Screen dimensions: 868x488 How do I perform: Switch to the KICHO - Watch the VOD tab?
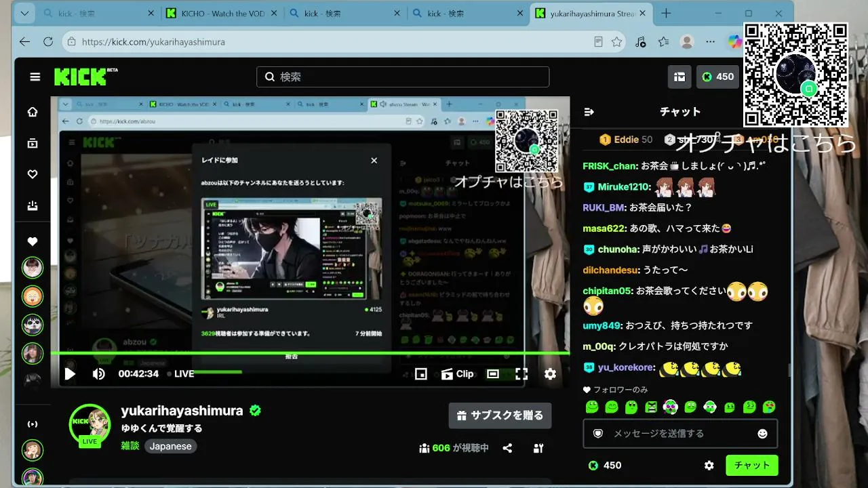[222, 14]
